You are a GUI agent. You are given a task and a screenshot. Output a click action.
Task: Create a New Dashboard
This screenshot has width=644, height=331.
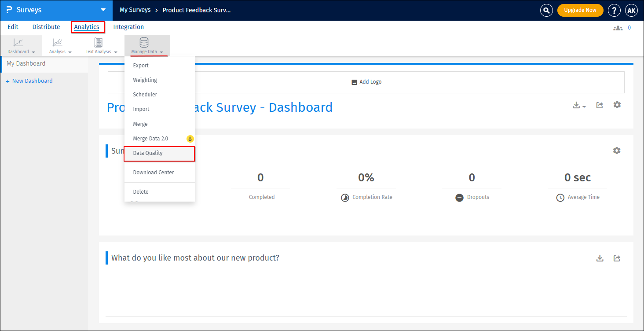29,81
